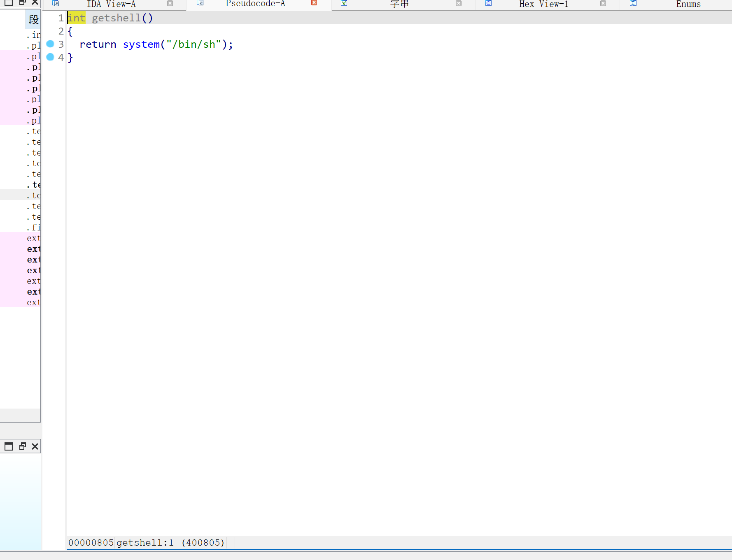This screenshot has height=560, width=732.
Task: Click the 字串 tab icon
Action: 344,3
